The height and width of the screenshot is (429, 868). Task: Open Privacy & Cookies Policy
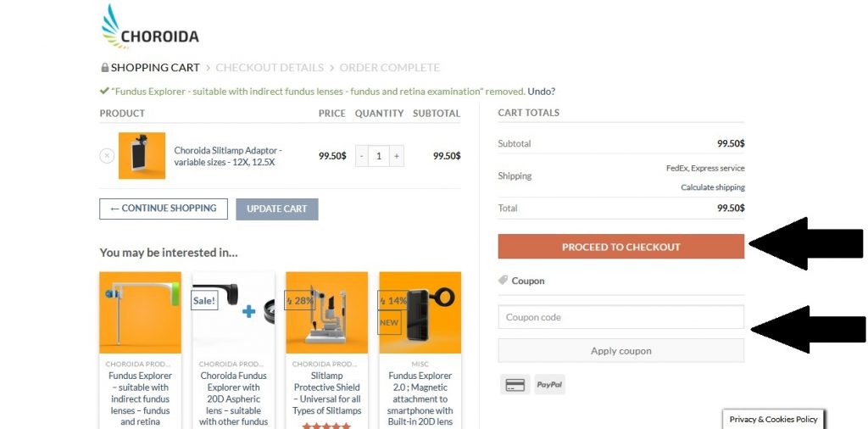pyautogui.click(x=773, y=419)
